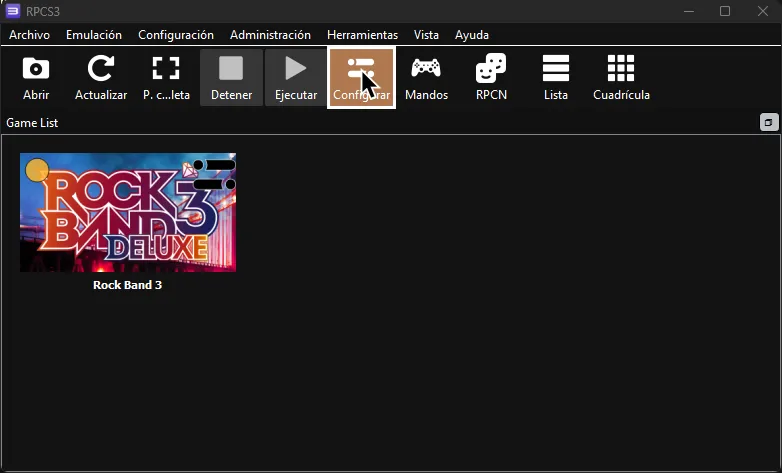Minimize the RPCS3 window
Screen dimensions: 782x473
pos(689,11)
